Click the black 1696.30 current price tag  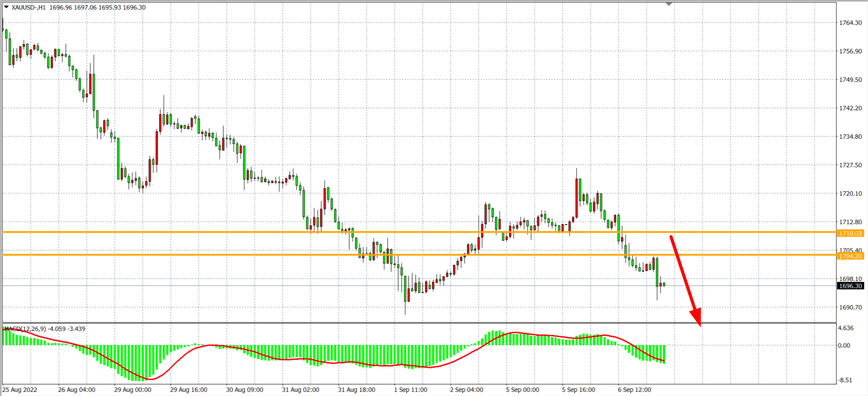click(850, 286)
